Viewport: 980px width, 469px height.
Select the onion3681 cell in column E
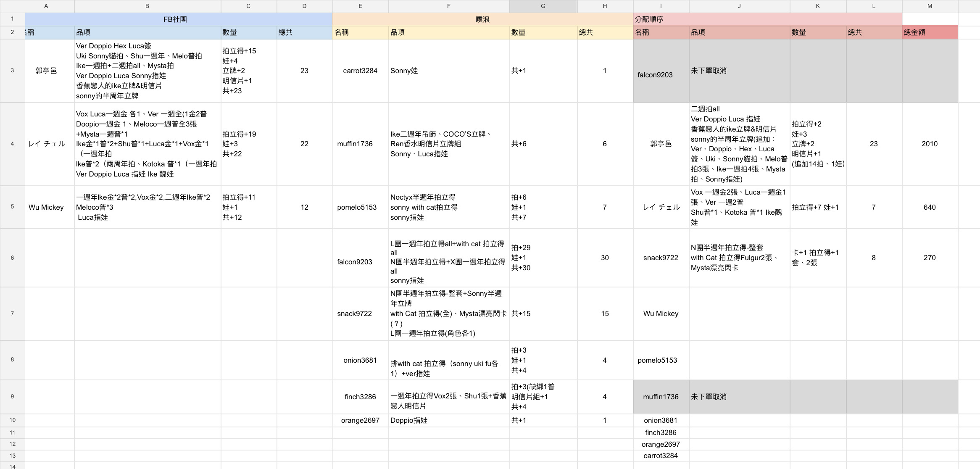point(361,360)
